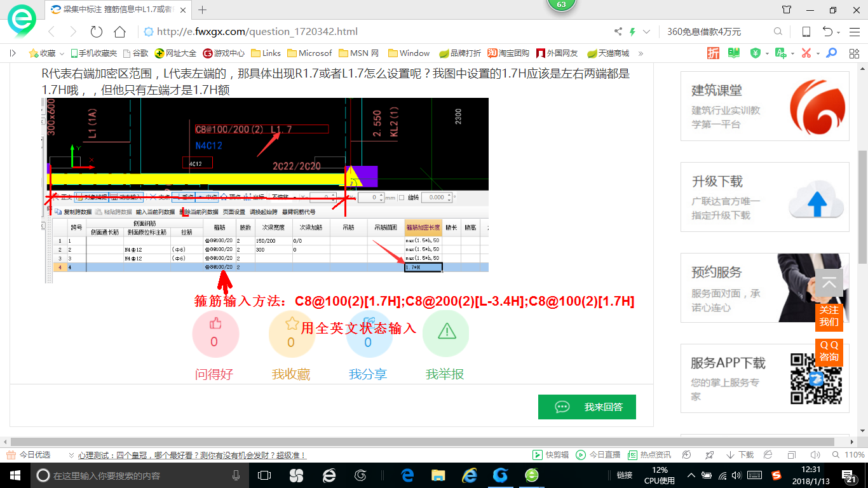This screenshot has width=868, height=488.
Task: Open the 升级下载 sidebar card
Action: pyautogui.click(x=765, y=197)
